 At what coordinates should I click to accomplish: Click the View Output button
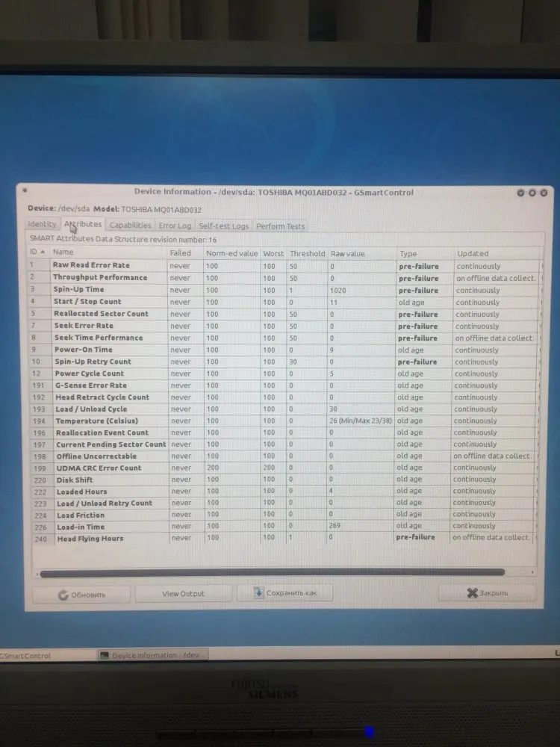[184, 594]
